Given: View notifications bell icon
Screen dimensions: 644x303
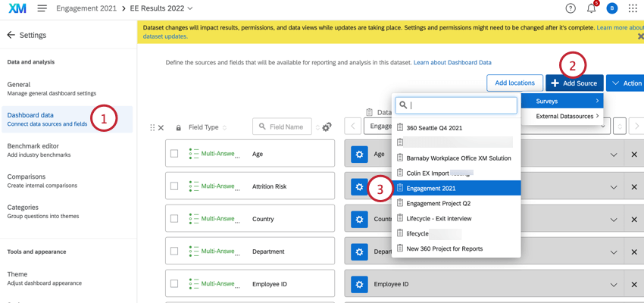Looking at the screenshot, I should [591, 8].
